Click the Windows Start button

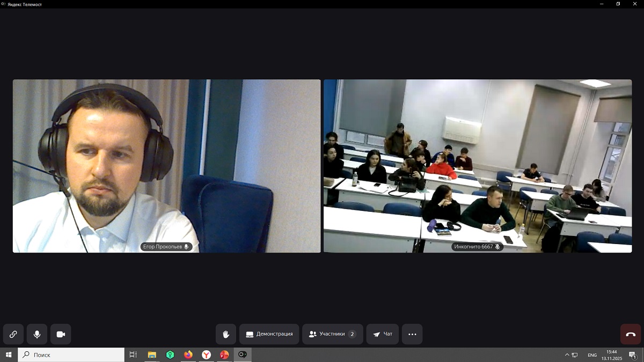click(9, 354)
